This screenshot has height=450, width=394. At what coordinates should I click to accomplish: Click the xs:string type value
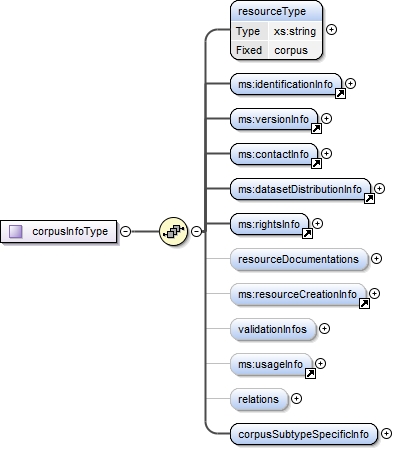295,31
